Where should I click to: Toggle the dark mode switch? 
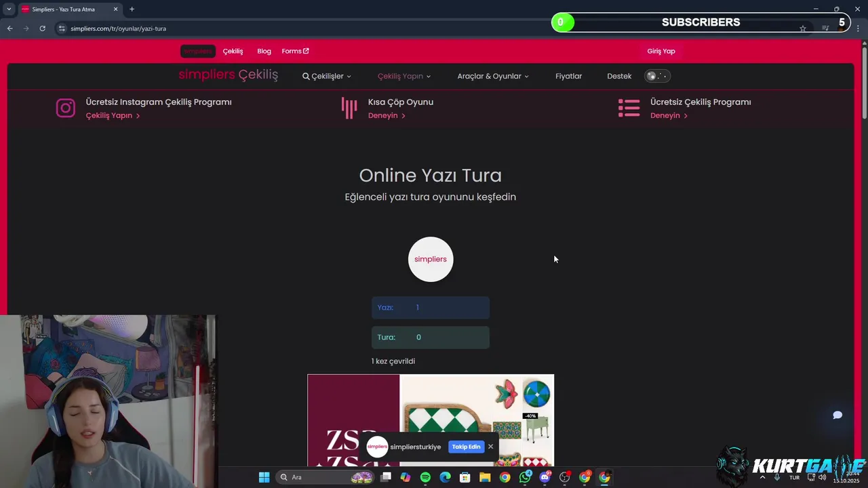tap(657, 76)
